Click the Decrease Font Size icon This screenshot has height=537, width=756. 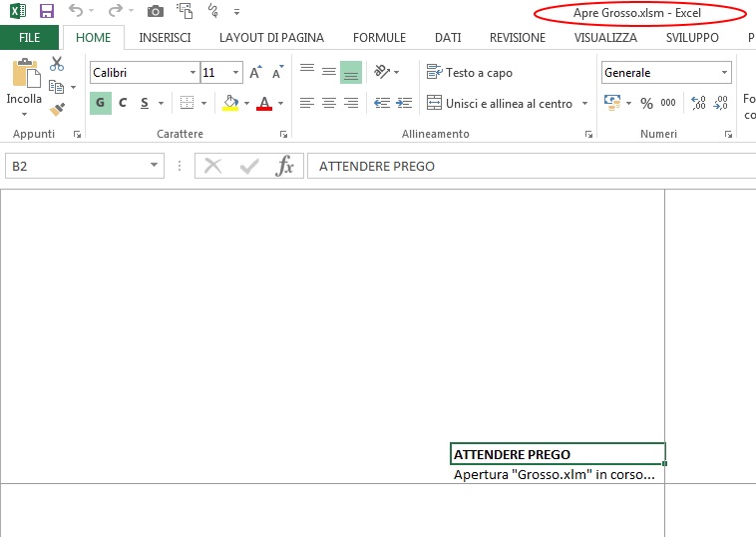277,73
